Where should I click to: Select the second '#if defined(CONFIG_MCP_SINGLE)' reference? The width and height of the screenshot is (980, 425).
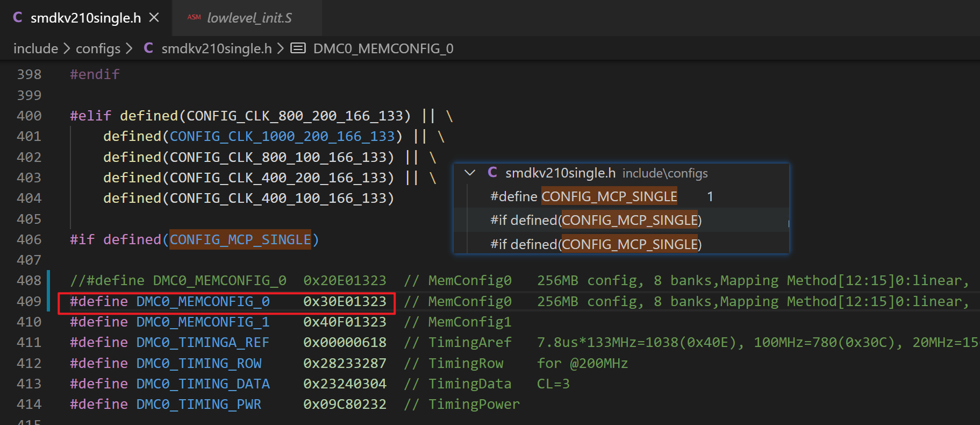pos(621,220)
